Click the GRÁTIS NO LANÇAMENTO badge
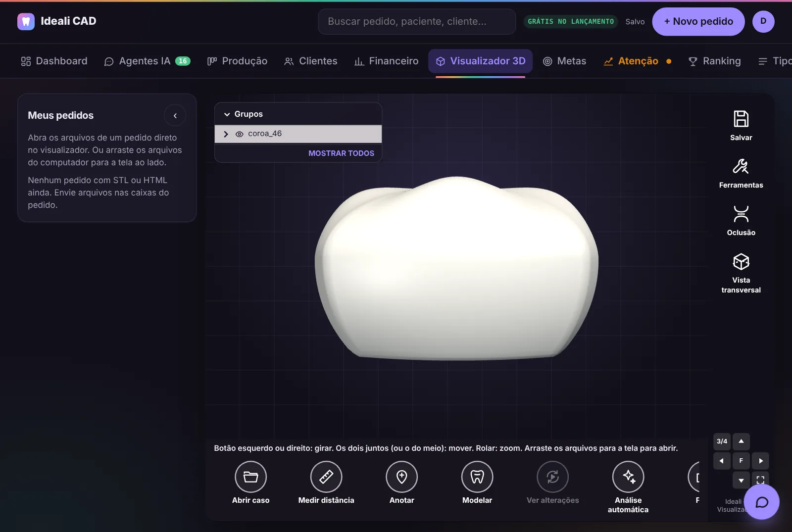Viewport: 792px width, 532px height. click(571, 21)
